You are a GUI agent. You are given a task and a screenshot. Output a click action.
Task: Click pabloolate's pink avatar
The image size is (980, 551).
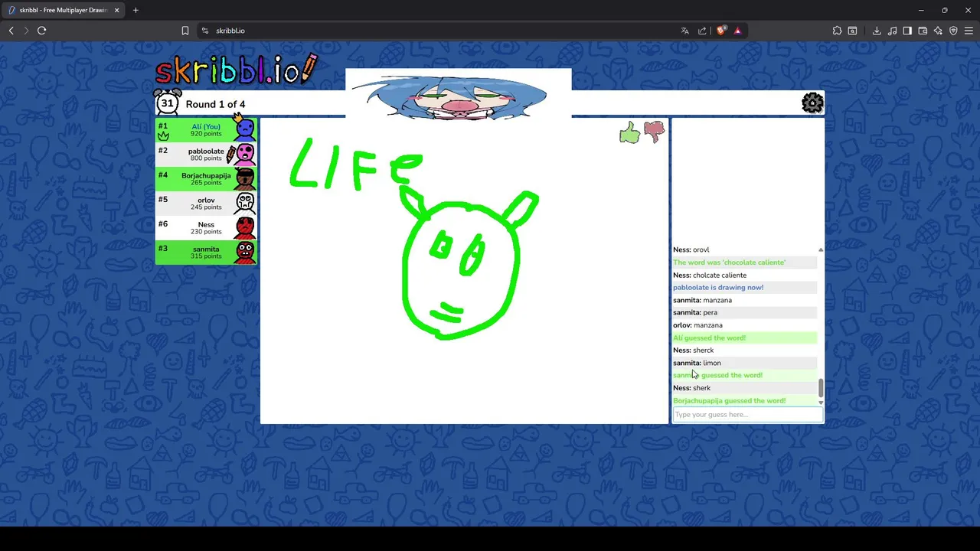click(245, 154)
